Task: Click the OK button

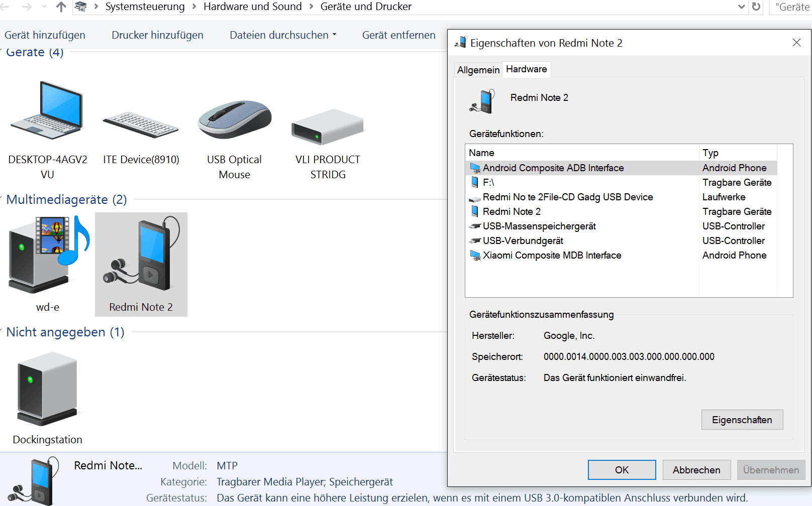Action: point(622,470)
